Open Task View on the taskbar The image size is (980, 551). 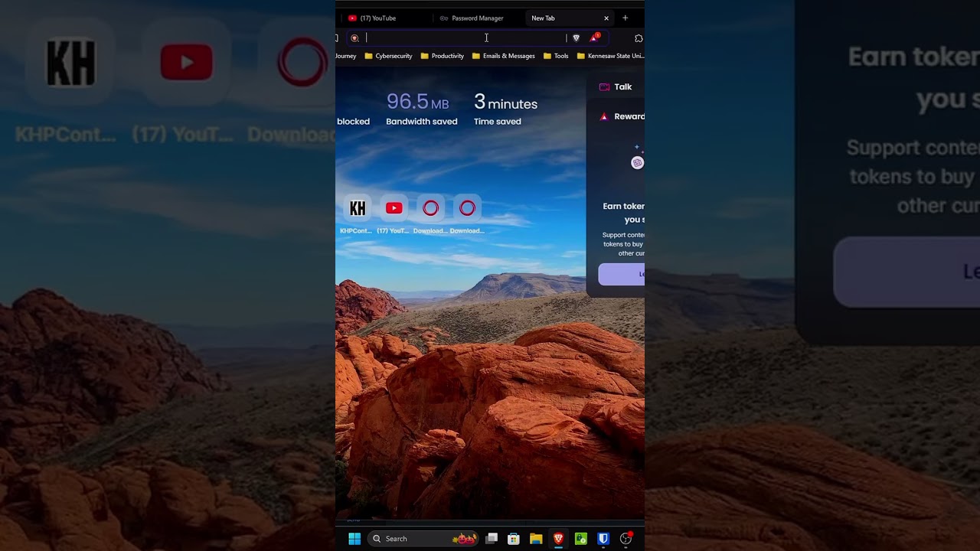tap(492, 539)
